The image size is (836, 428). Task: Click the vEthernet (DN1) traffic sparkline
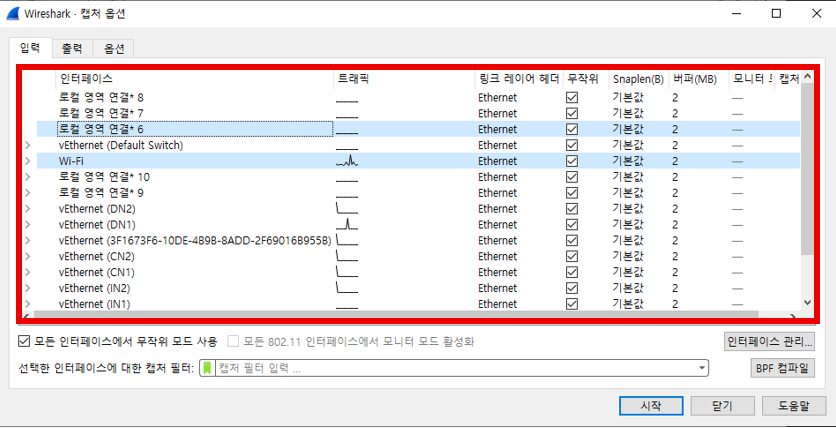tap(347, 224)
